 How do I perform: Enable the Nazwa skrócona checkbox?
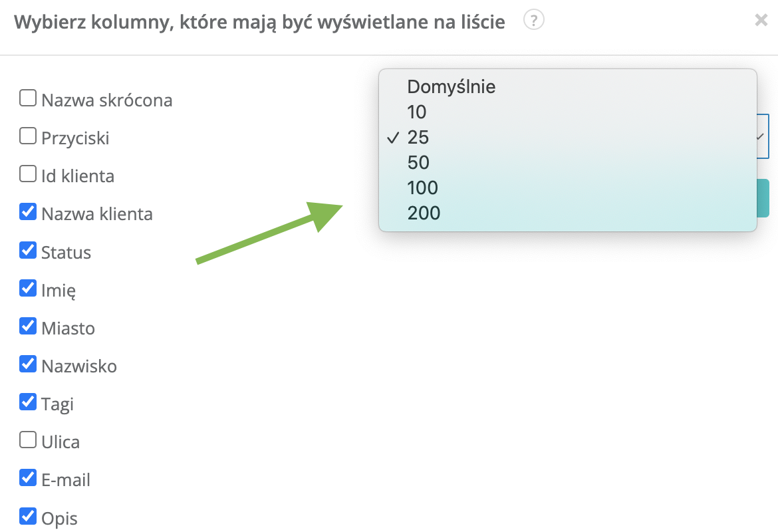(x=28, y=99)
